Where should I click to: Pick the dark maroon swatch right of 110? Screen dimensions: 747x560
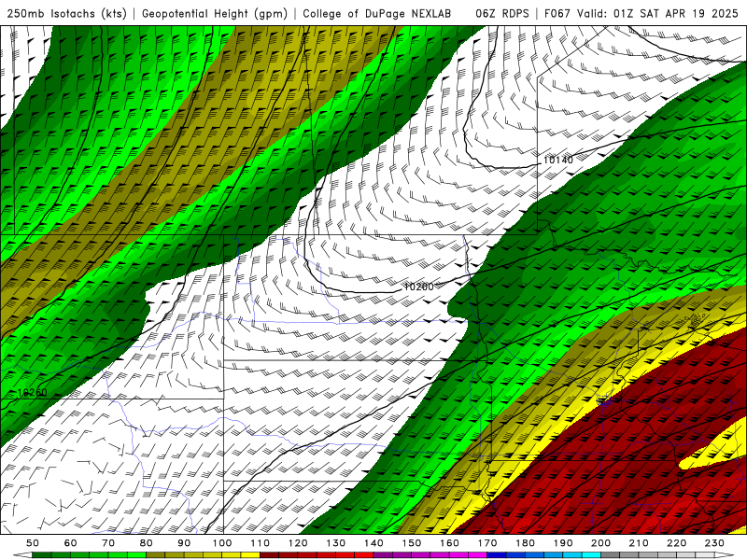coord(270,555)
